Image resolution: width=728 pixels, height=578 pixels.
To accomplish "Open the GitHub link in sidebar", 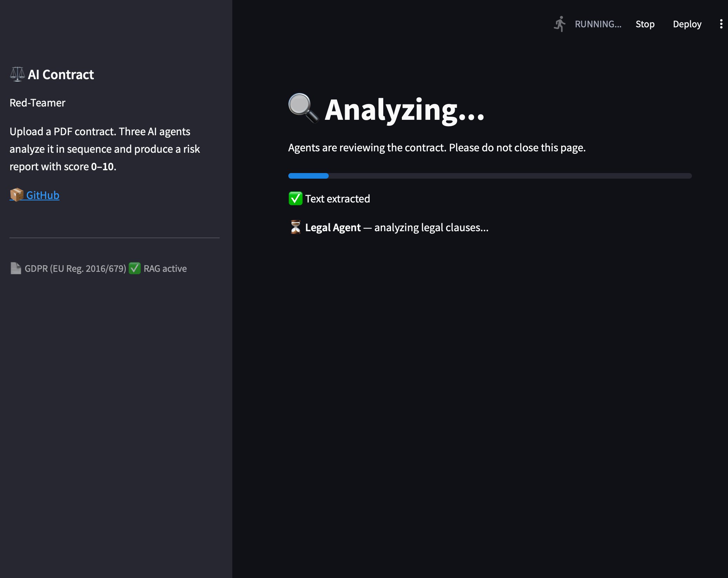I will (x=42, y=195).
